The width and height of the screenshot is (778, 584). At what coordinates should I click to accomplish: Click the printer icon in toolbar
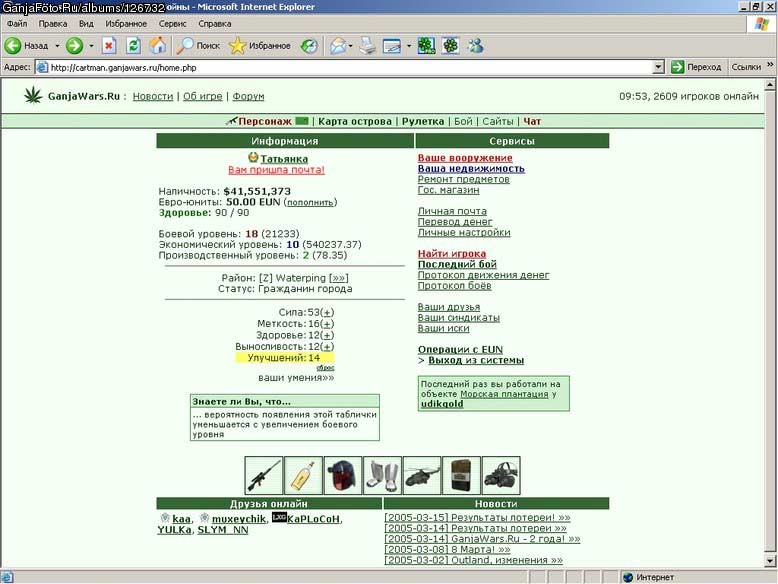368,46
